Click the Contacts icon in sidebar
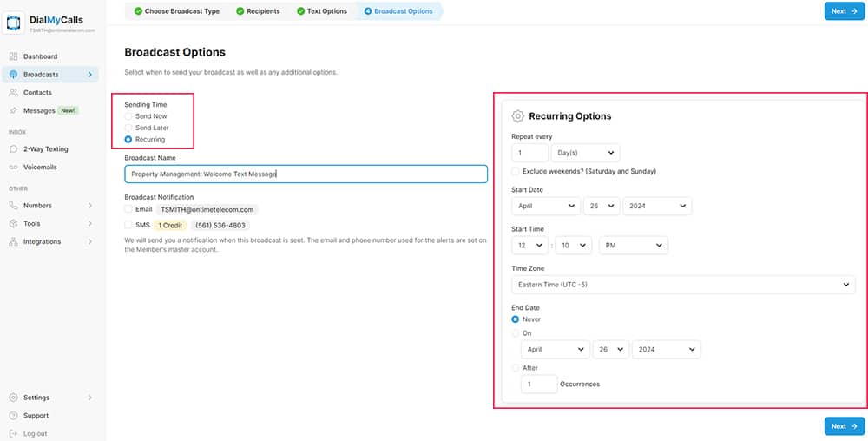Screen dimensions: 868x441 (13, 92)
